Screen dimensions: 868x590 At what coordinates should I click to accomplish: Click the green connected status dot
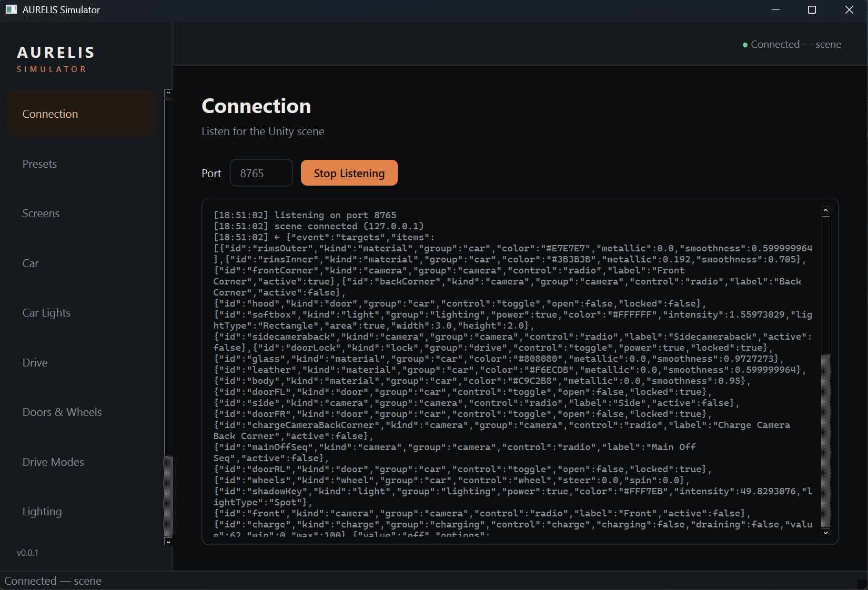(745, 45)
